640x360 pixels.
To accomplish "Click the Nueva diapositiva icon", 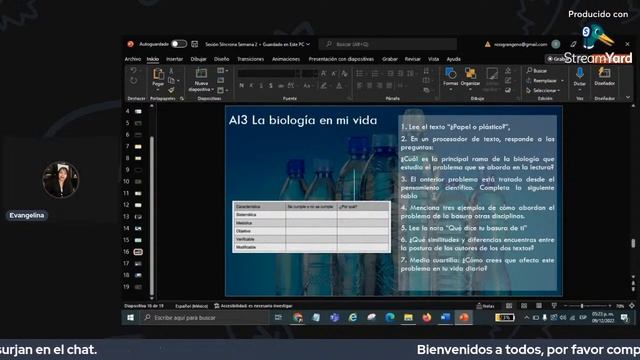I will coord(201,73).
